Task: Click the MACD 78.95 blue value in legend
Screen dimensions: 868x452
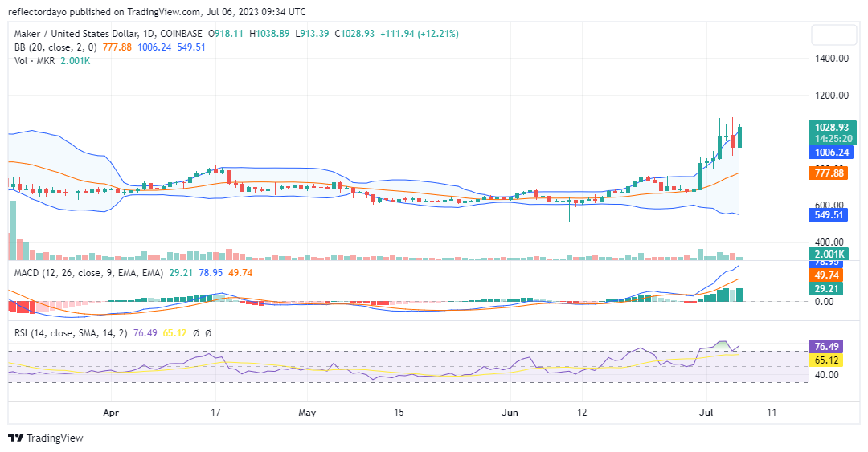Action: (x=211, y=273)
